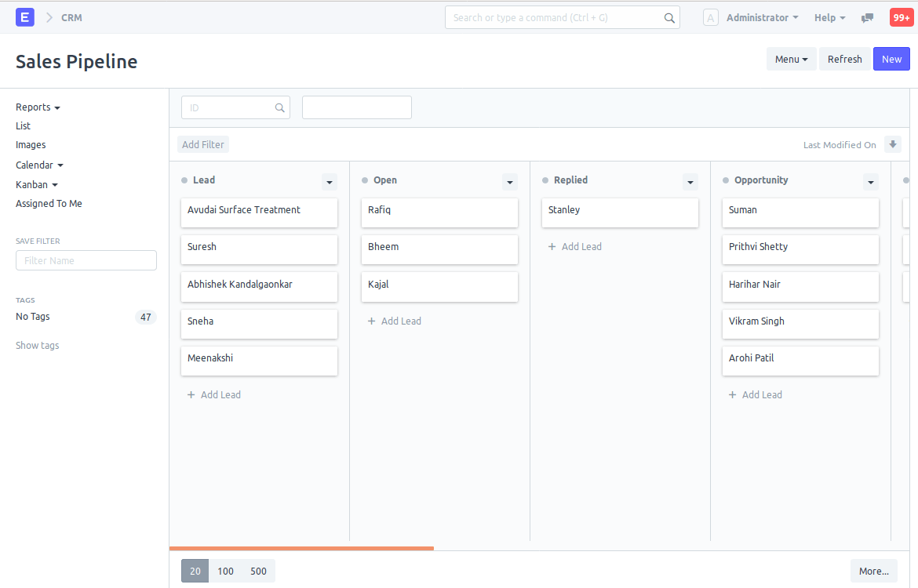The height and width of the screenshot is (588, 918).
Task: Open the Help menu
Action: point(829,17)
